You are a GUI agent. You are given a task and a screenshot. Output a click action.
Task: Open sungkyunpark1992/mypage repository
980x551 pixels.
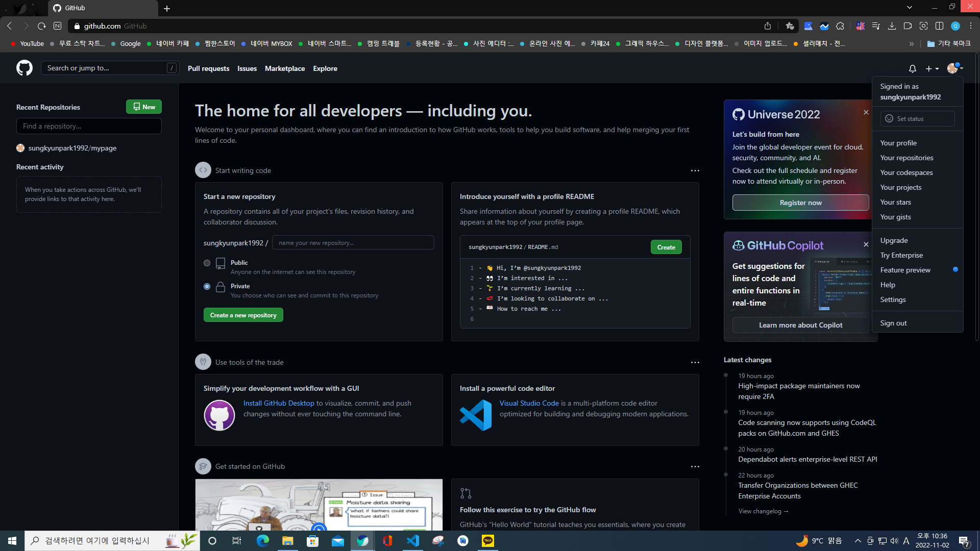[x=72, y=148]
